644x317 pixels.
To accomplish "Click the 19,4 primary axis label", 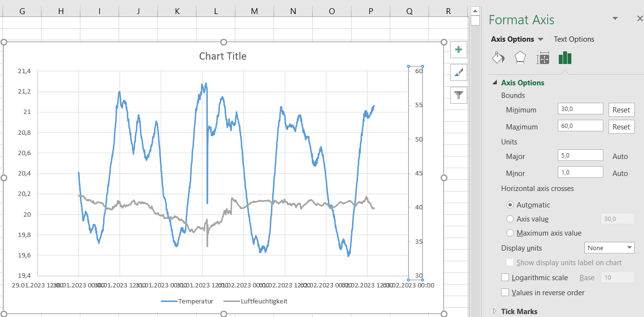I will (x=24, y=276).
